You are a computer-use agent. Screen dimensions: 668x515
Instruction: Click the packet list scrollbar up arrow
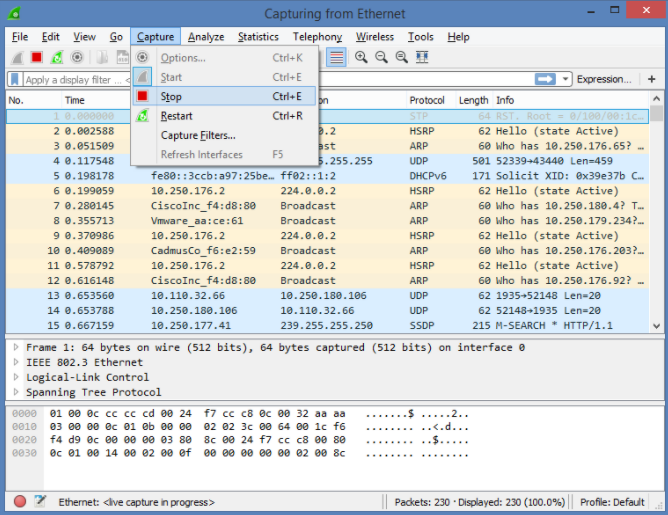(656, 99)
